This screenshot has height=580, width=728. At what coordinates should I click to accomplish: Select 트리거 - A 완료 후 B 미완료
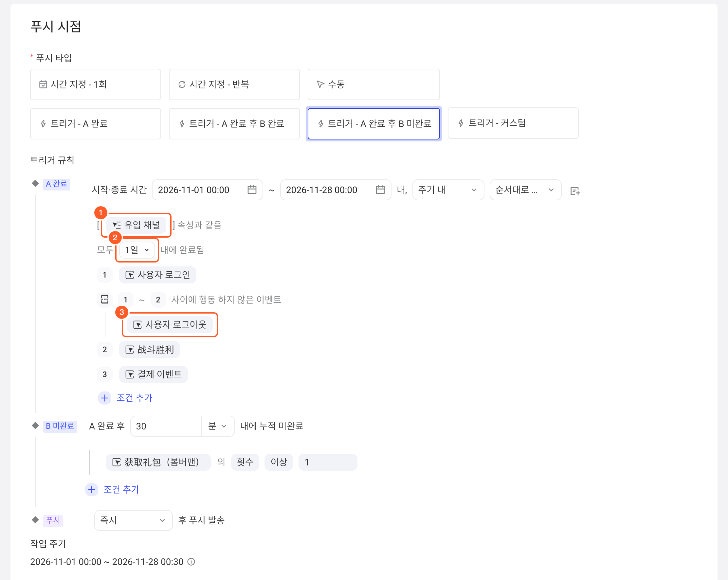pyautogui.click(x=373, y=124)
